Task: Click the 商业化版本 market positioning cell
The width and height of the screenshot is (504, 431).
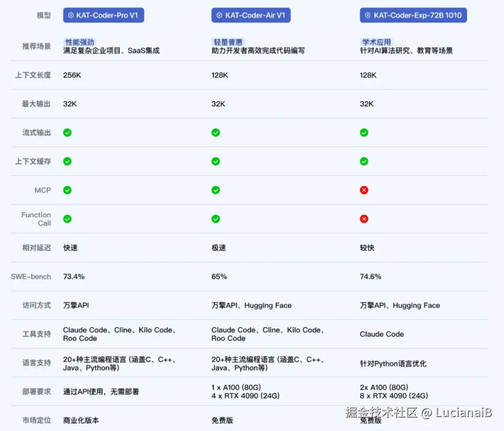Action: pos(81,420)
